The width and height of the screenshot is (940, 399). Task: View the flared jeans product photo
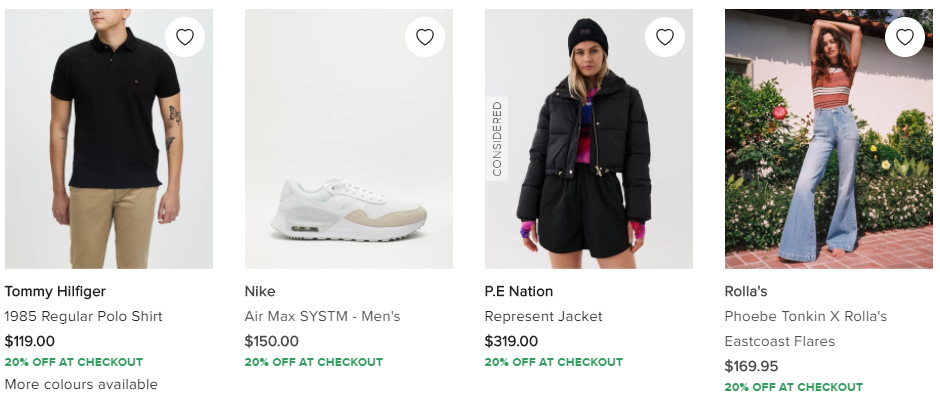[828, 138]
